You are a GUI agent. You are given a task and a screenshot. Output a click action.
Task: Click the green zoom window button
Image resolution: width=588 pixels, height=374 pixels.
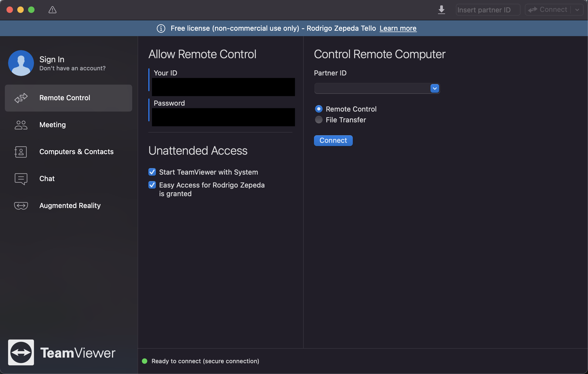pos(31,10)
